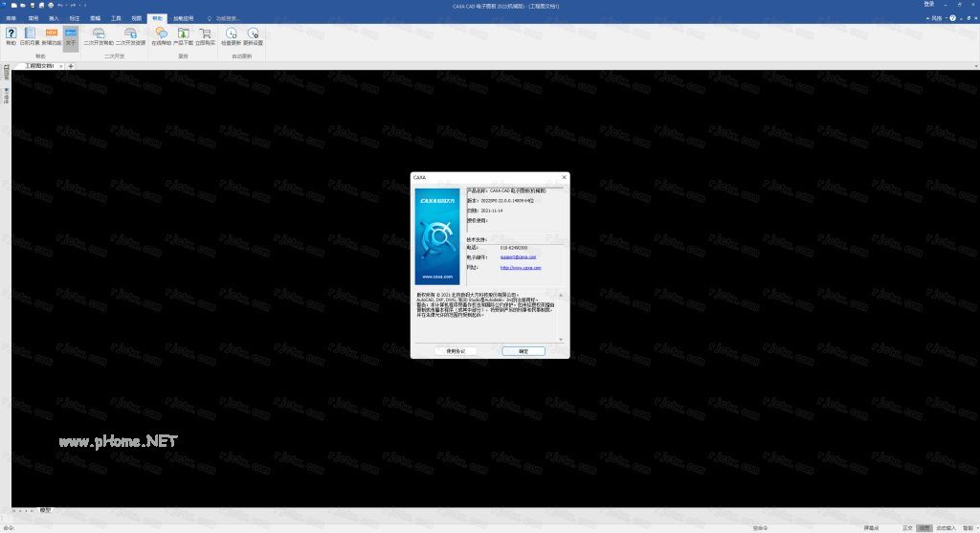This screenshot has width=980, height=533.
Task: Toggle 线宽 line width display in status bar
Action: tap(924, 527)
